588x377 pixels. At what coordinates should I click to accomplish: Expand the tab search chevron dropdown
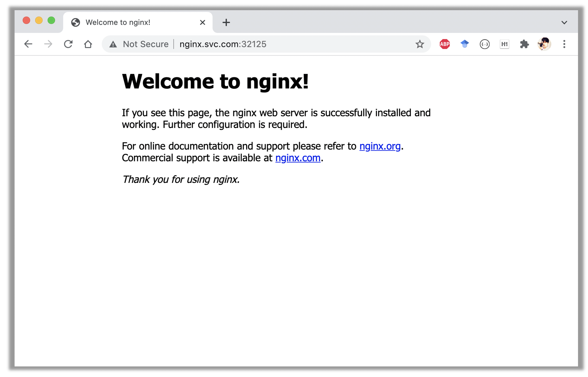[564, 23]
